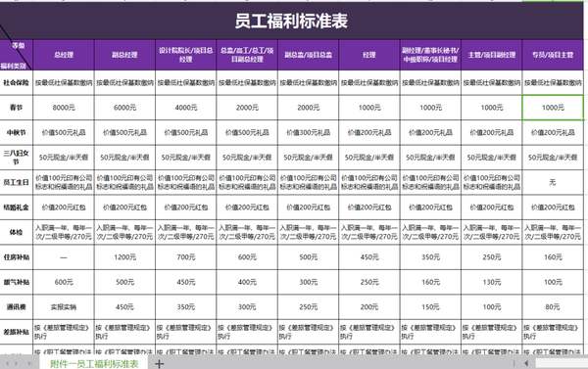Select the title cell 员工福利标准表
588x369 pixels.
click(291, 21)
